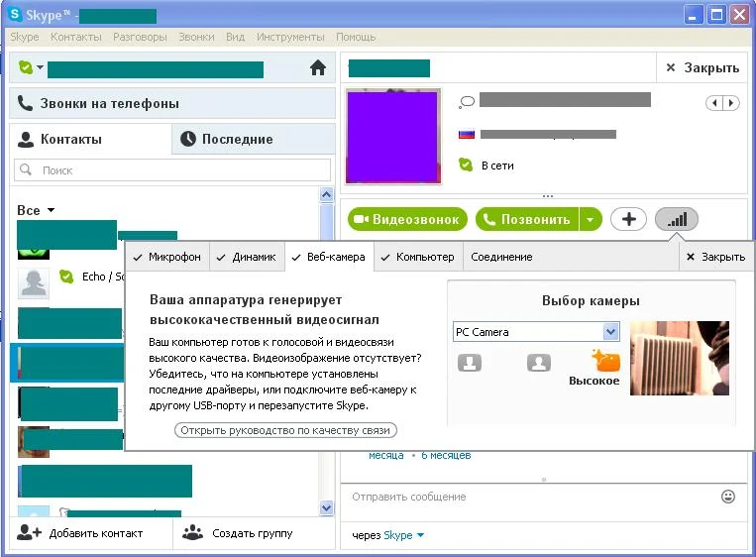
Task: Click the '6 месяцев' history link
Action: click(x=446, y=455)
